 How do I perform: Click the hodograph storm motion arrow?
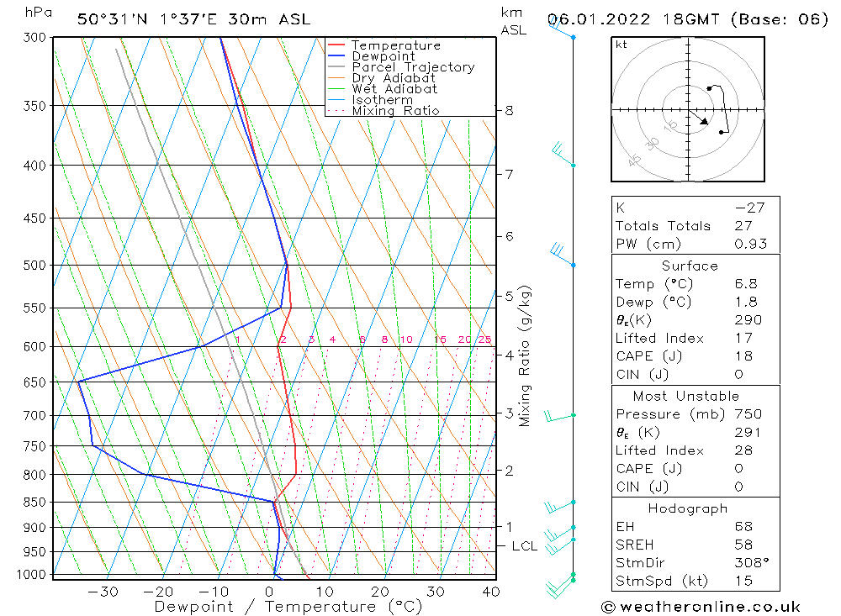(x=699, y=118)
